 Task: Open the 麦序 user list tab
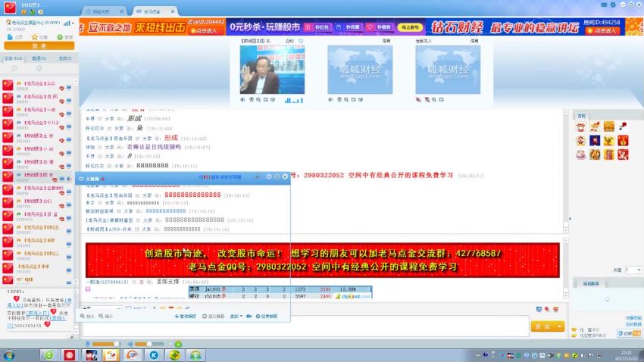(x=64, y=58)
